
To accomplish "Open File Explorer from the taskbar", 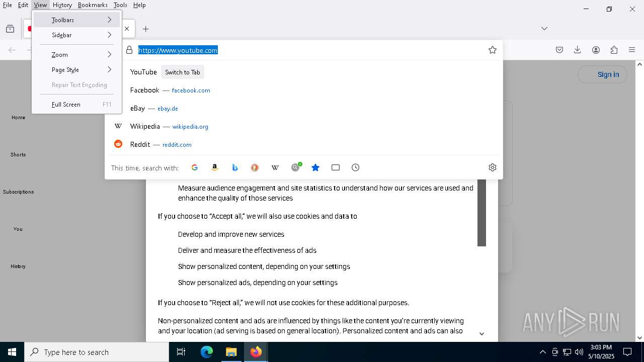I will 231,352.
